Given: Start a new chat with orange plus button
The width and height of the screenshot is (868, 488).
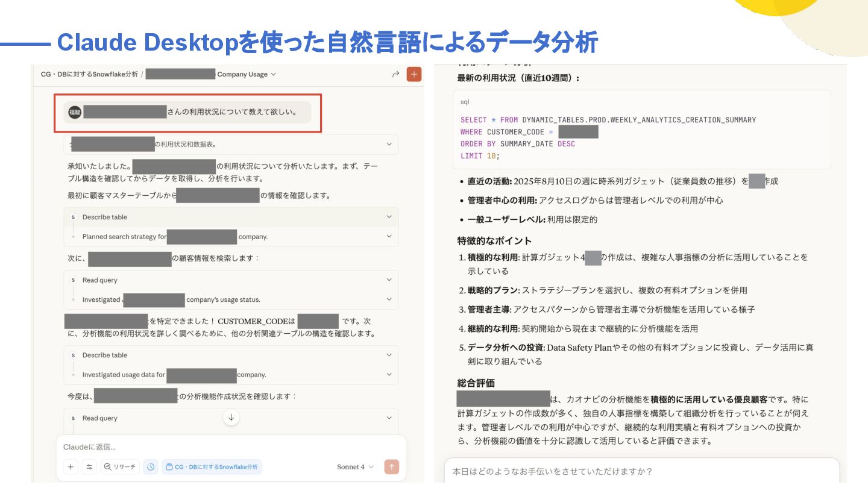Looking at the screenshot, I should click(414, 74).
